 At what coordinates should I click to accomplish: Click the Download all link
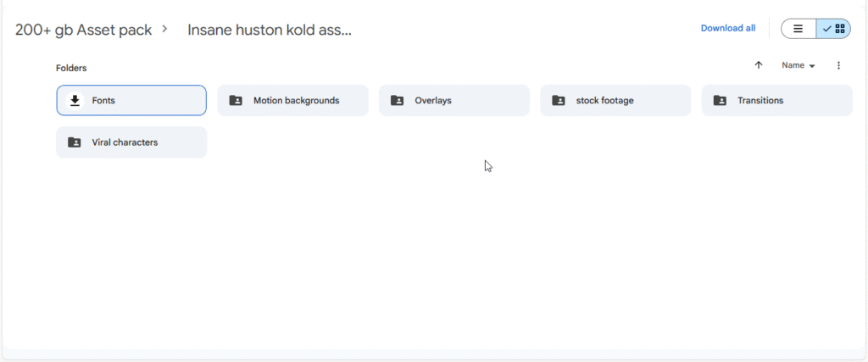(x=727, y=28)
